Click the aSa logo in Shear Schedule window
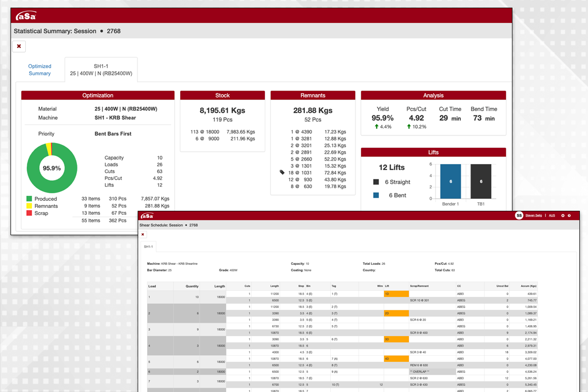Image resolution: width=588 pixels, height=392 pixels. tap(147, 216)
